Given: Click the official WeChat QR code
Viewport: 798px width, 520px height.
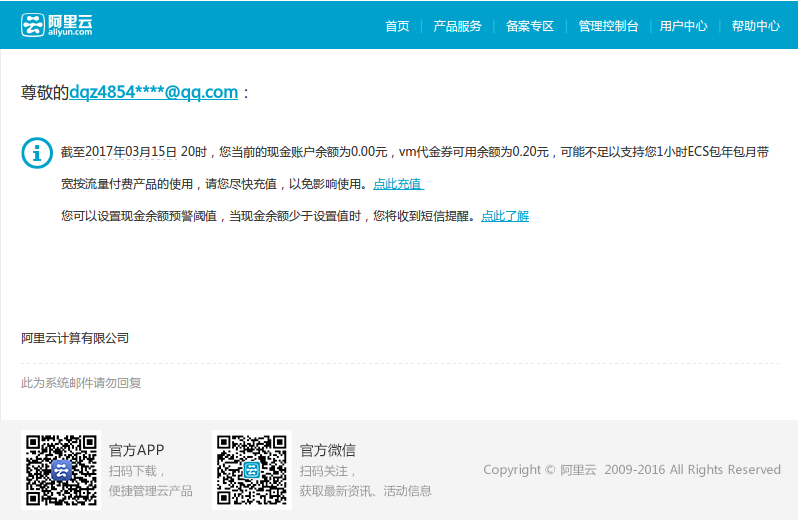Looking at the screenshot, I should (x=252, y=470).
